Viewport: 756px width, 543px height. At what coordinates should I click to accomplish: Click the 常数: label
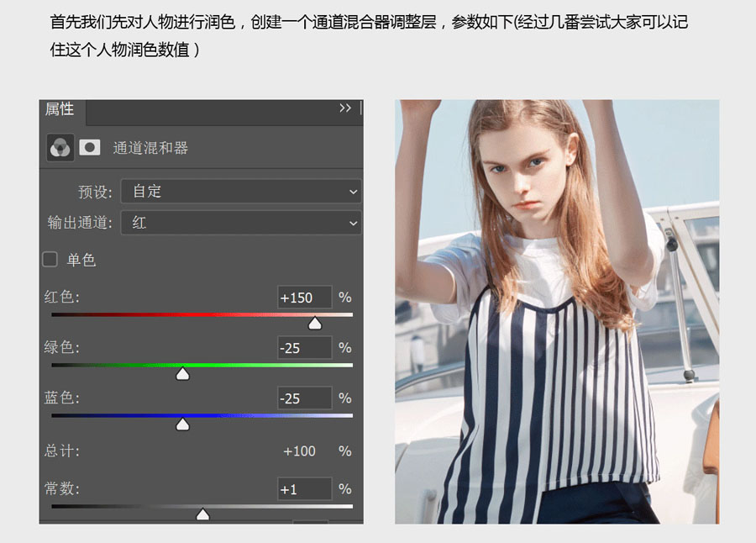coord(62,488)
